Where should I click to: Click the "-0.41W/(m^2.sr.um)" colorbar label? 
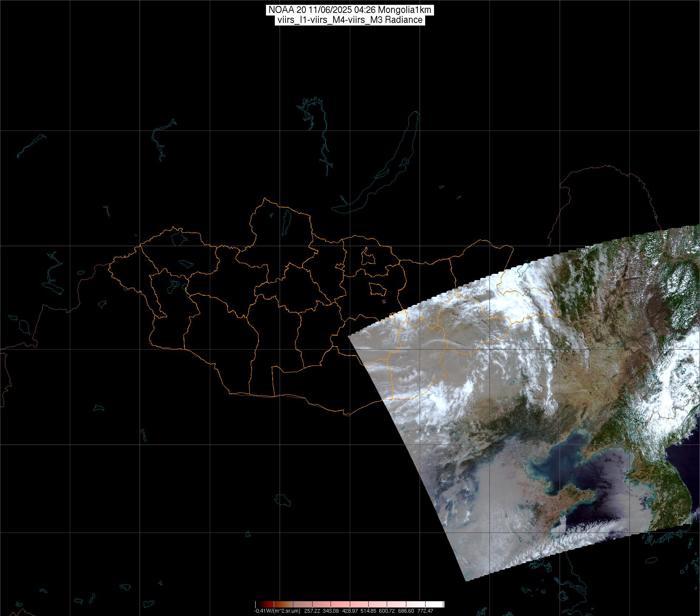(x=277, y=611)
